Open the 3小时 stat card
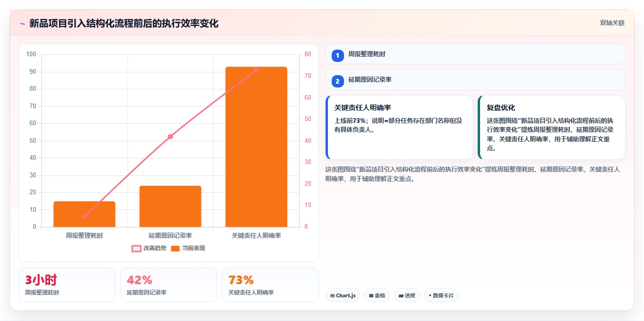 pos(67,285)
